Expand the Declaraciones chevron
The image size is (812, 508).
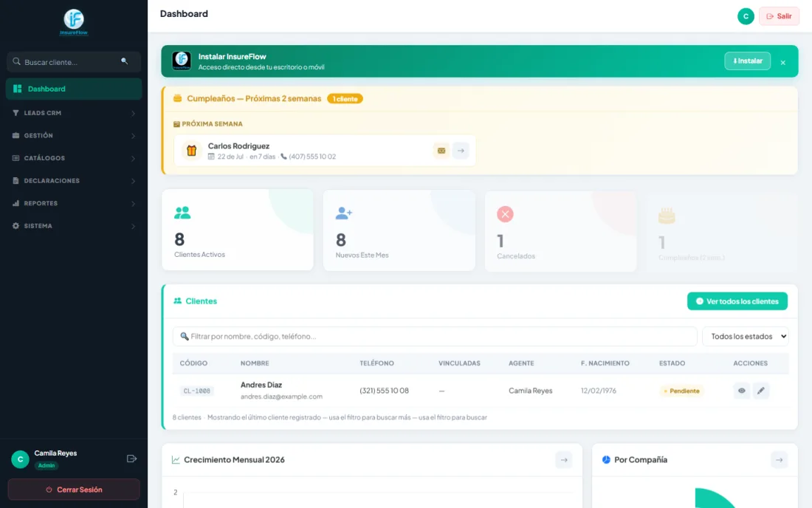click(133, 181)
